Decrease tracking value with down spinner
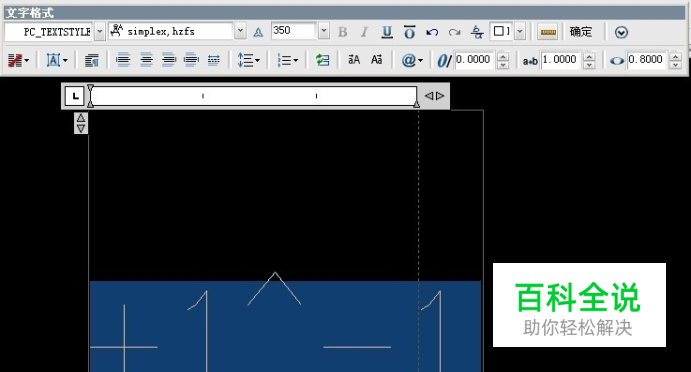691x372 pixels. point(589,64)
